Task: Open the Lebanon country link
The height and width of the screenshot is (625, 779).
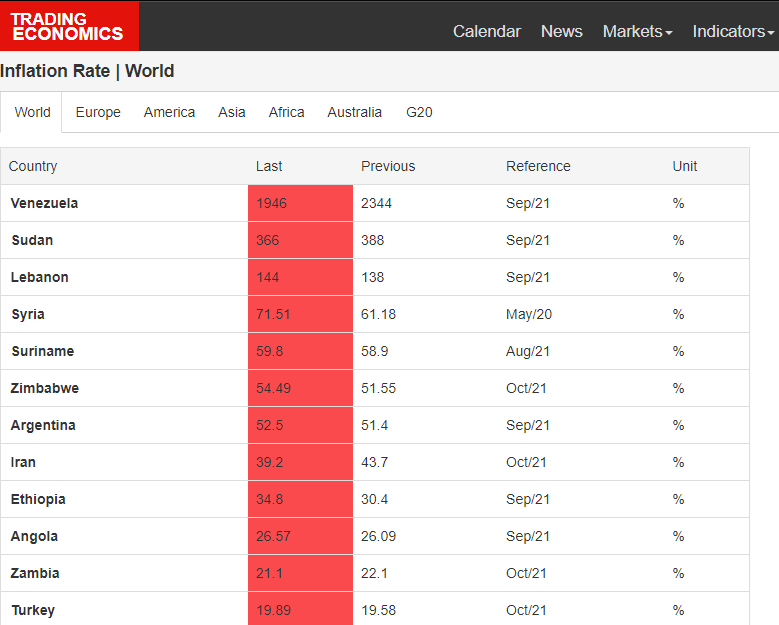Action: (x=40, y=277)
